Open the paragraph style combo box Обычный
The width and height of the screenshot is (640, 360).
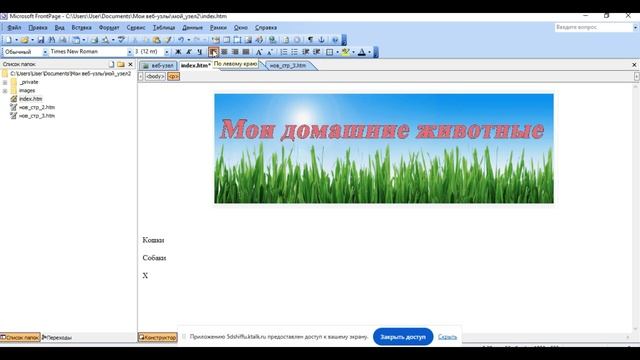coord(25,52)
